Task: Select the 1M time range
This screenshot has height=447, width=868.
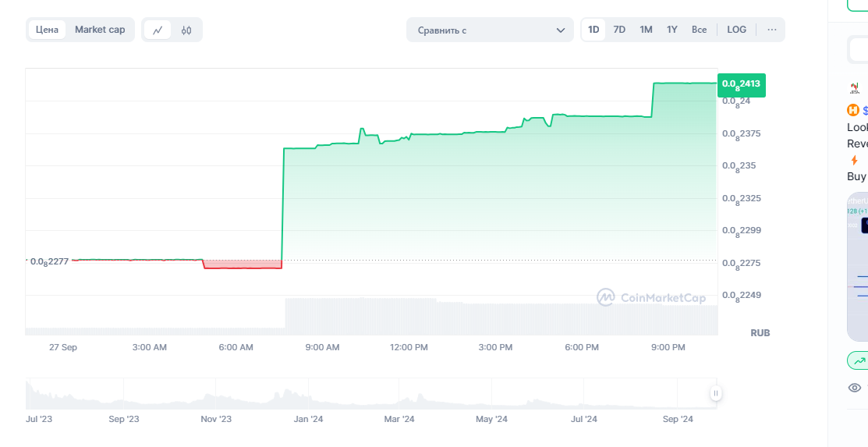Action: tap(646, 30)
